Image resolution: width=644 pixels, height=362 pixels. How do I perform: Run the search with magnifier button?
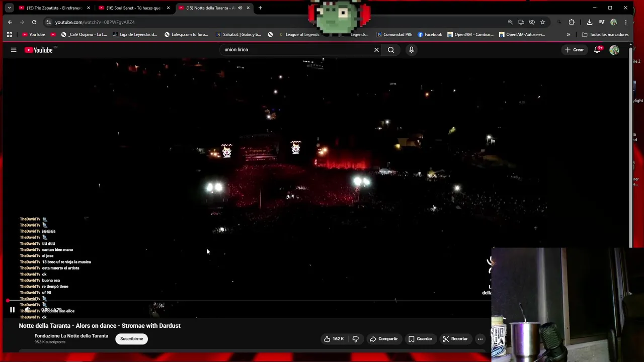point(391,50)
